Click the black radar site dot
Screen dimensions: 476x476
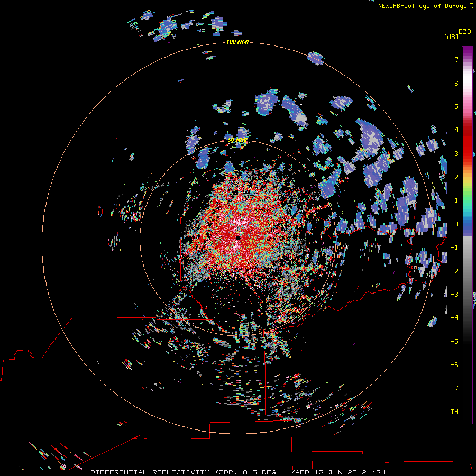[238, 237]
